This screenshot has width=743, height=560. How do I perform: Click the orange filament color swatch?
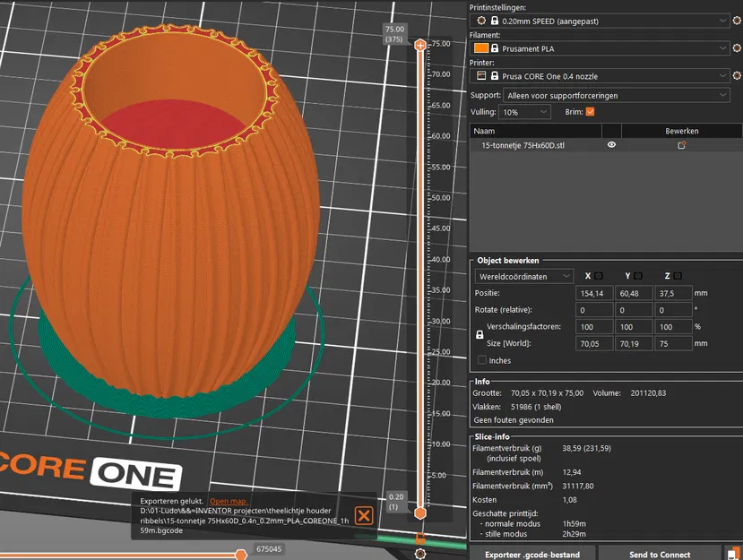(x=481, y=47)
